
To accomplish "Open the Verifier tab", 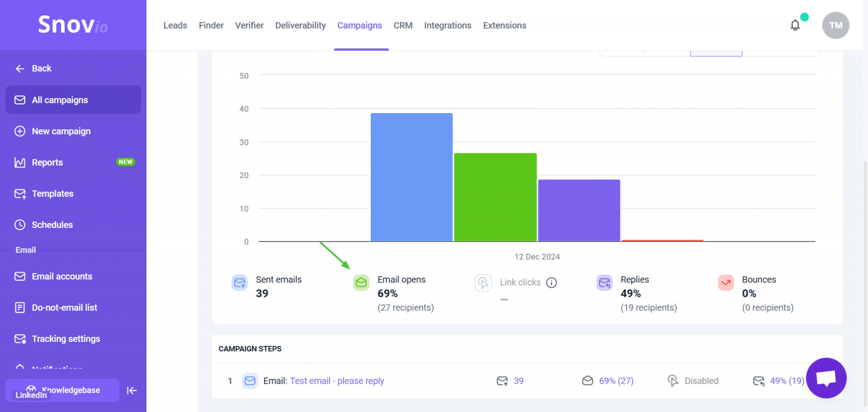I will tap(249, 25).
